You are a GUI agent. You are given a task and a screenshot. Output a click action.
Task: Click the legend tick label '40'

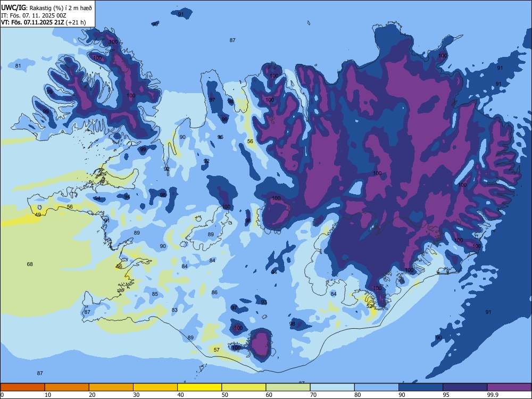tap(181, 395)
